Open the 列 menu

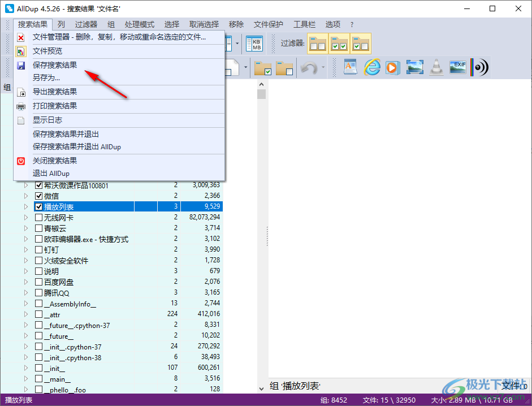pyautogui.click(x=61, y=24)
